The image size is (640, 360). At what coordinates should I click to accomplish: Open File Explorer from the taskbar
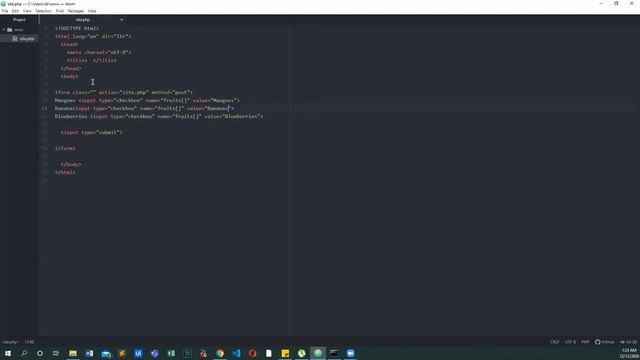coord(73,353)
